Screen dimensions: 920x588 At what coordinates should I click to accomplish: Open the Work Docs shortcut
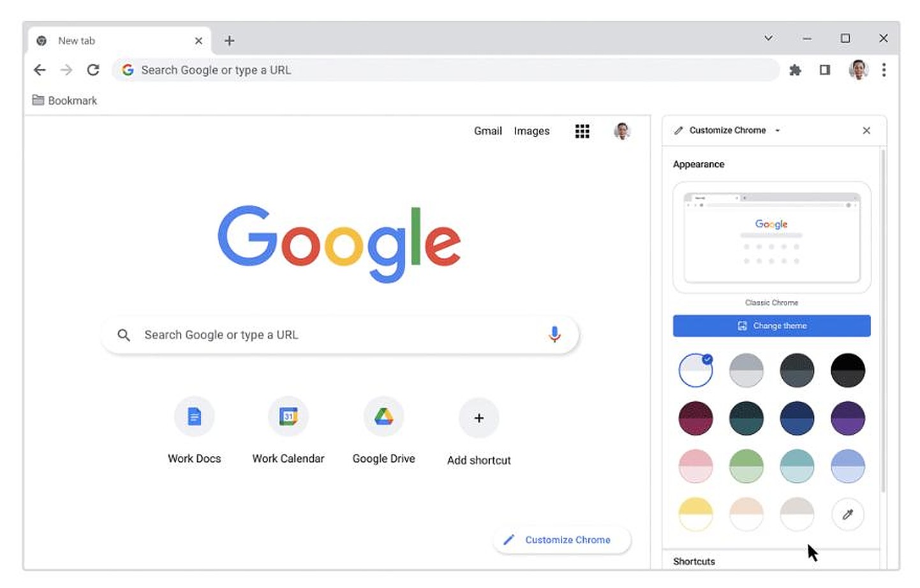(195, 430)
